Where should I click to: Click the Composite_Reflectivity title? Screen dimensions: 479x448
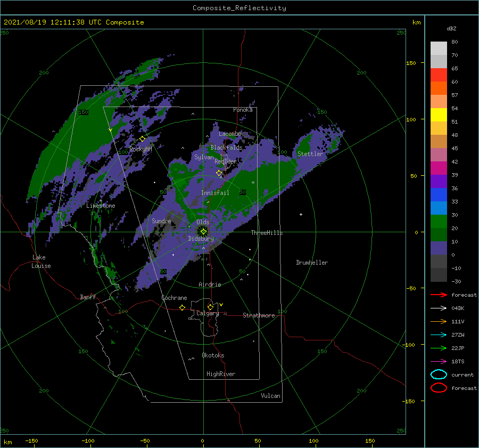tap(240, 8)
